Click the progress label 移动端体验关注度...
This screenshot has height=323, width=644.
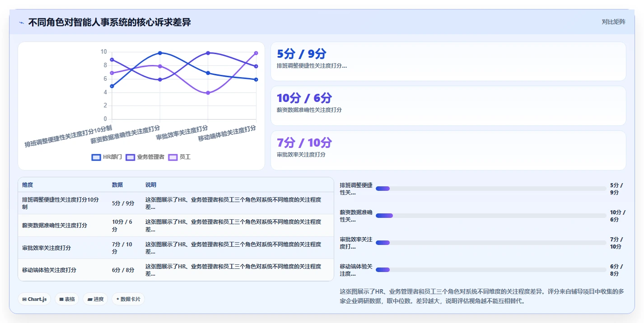(356, 270)
